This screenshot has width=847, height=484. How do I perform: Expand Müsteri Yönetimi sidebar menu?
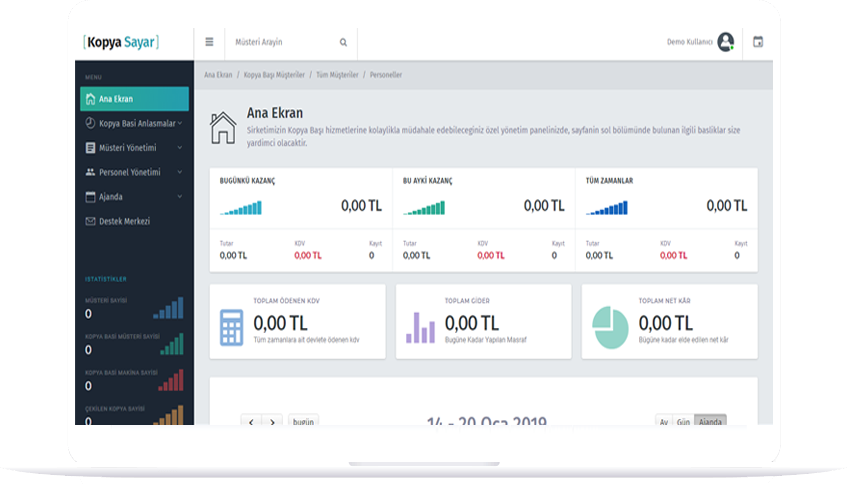(133, 148)
